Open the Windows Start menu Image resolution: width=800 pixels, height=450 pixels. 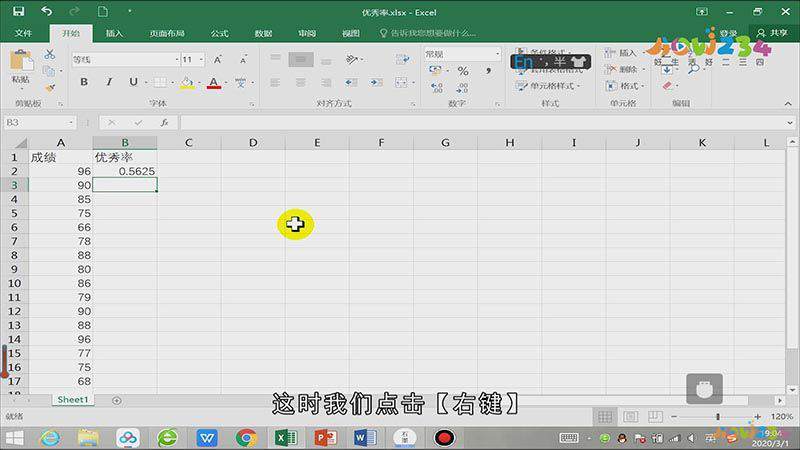14,438
